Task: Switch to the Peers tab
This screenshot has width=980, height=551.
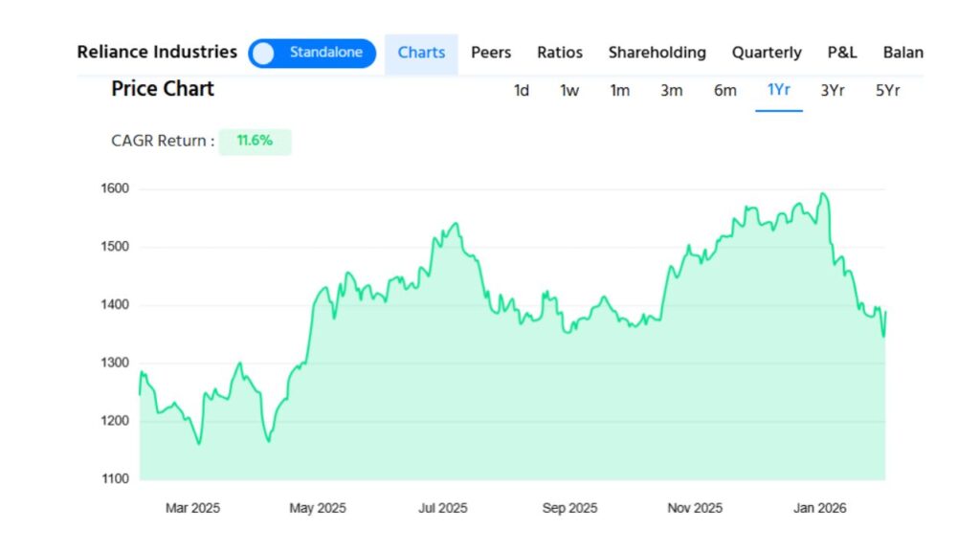Action: [491, 53]
